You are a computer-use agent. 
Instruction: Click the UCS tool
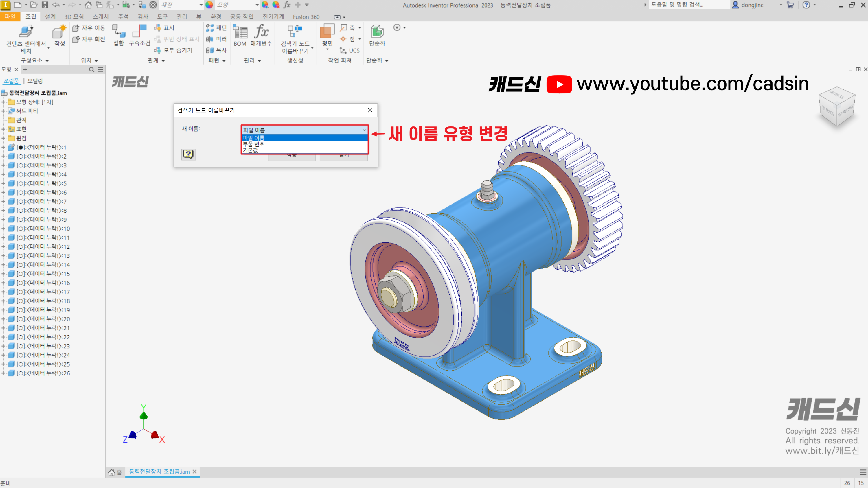[x=350, y=50]
